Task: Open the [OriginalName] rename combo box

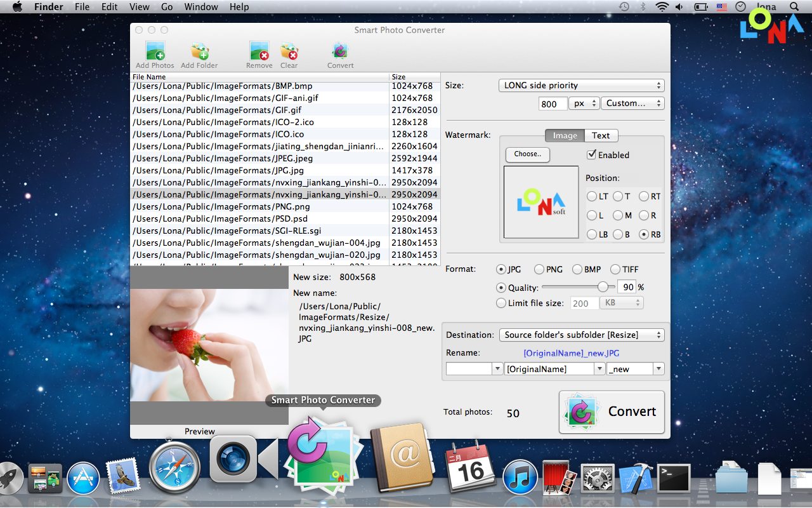Action: coord(555,369)
